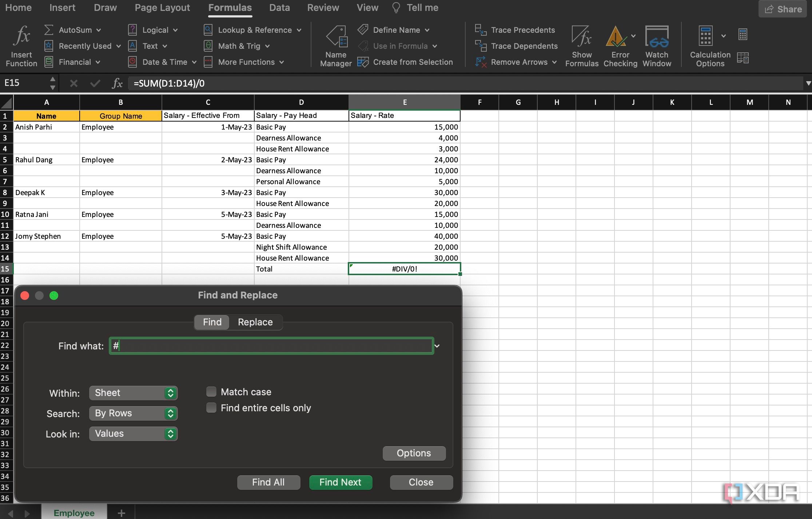Image resolution: width=812 pixels, height=519 pixels.
Task: Open Calculation Options
Action: (x=709, y=46)
